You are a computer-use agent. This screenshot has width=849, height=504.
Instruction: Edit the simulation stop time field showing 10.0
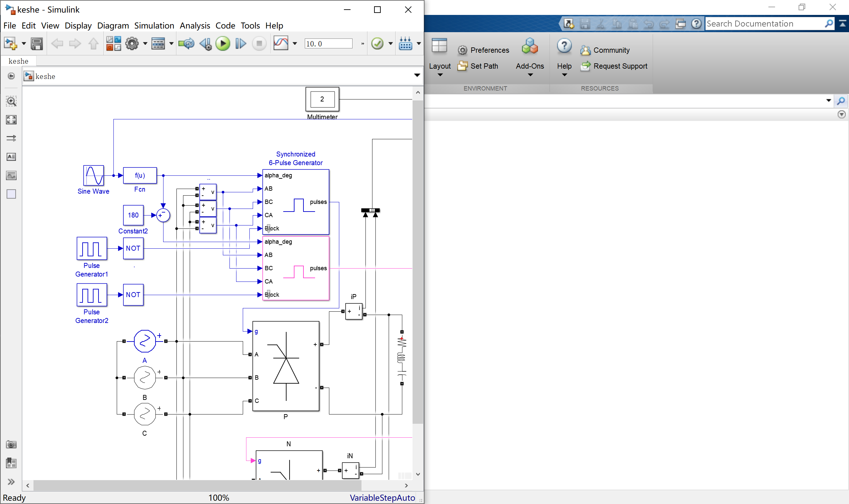pos(328,43)
